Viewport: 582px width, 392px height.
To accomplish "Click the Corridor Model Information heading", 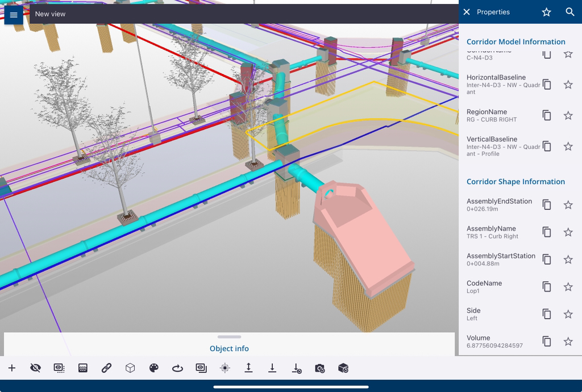I will (516, 41).
